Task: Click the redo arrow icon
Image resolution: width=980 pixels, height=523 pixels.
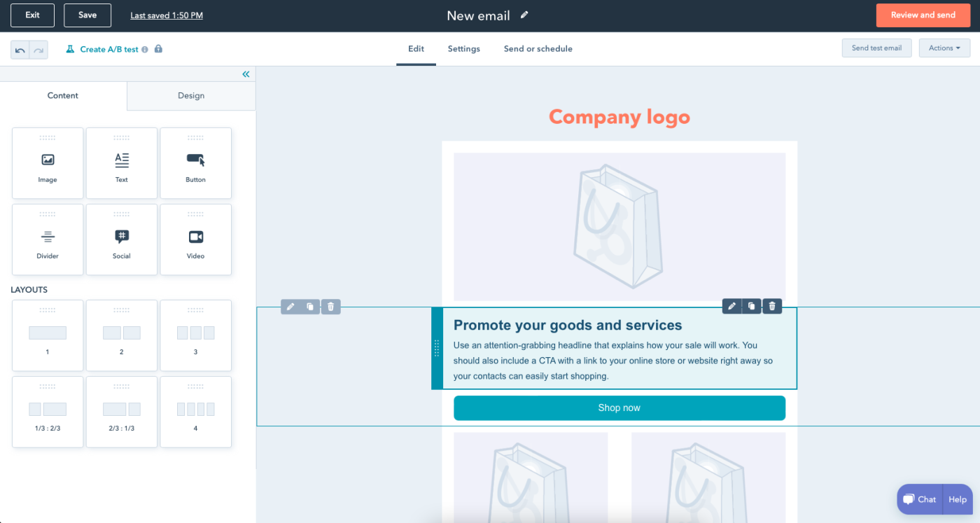Action: pos(39,50)
